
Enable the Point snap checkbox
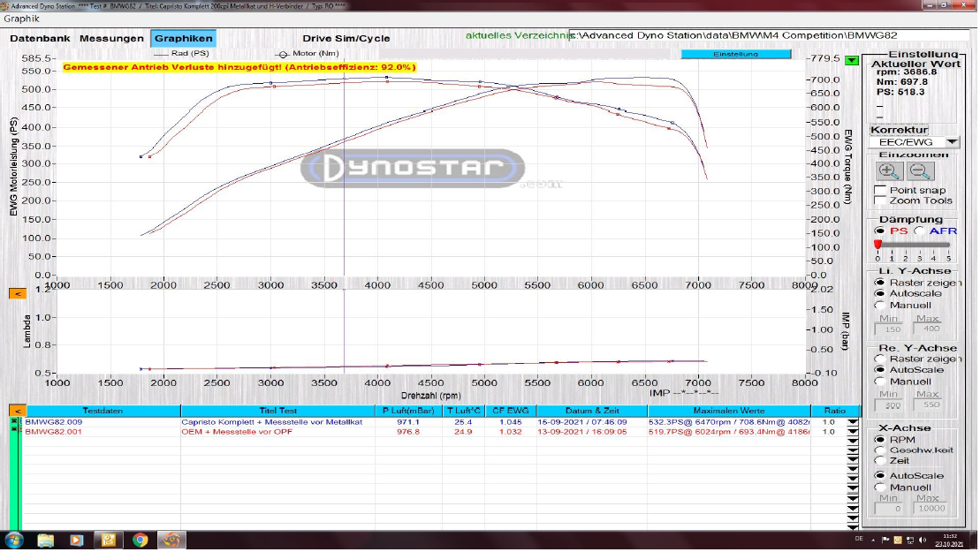880,190
